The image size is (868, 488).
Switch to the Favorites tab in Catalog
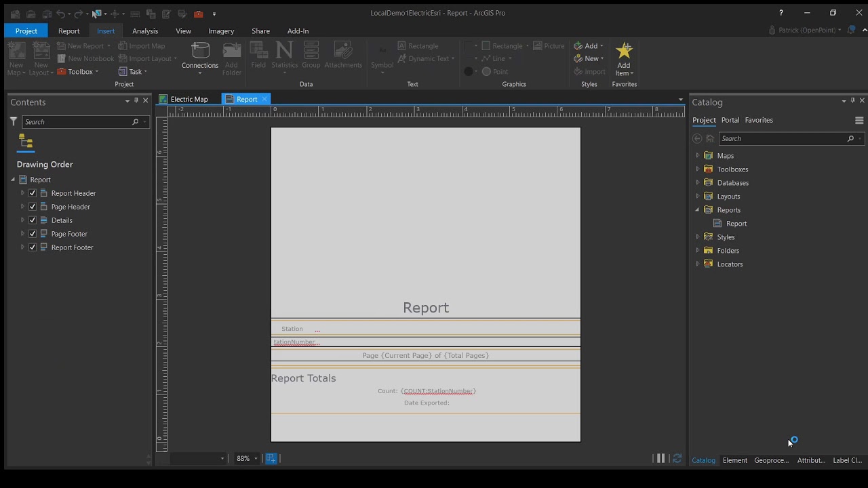tap(759, 120)
